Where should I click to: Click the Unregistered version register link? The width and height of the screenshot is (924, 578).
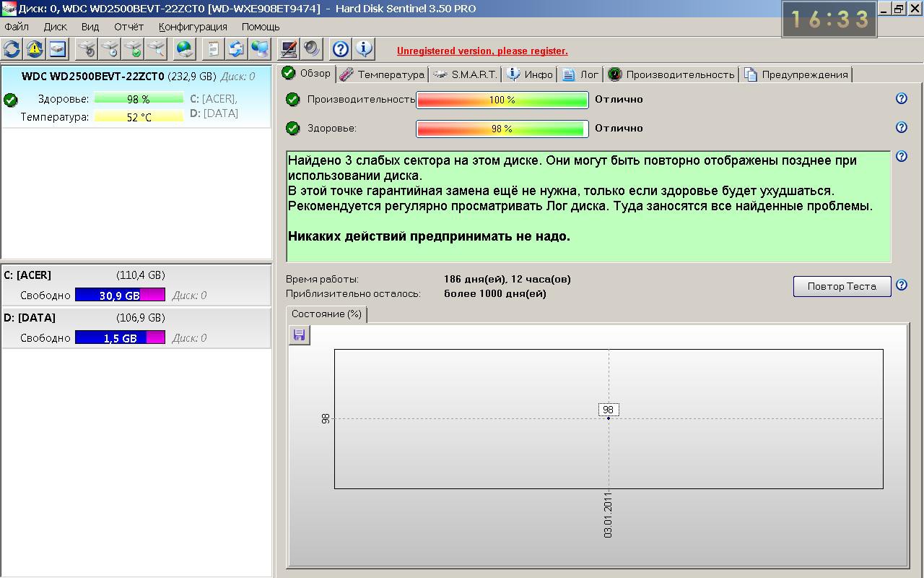pos(482,51)
